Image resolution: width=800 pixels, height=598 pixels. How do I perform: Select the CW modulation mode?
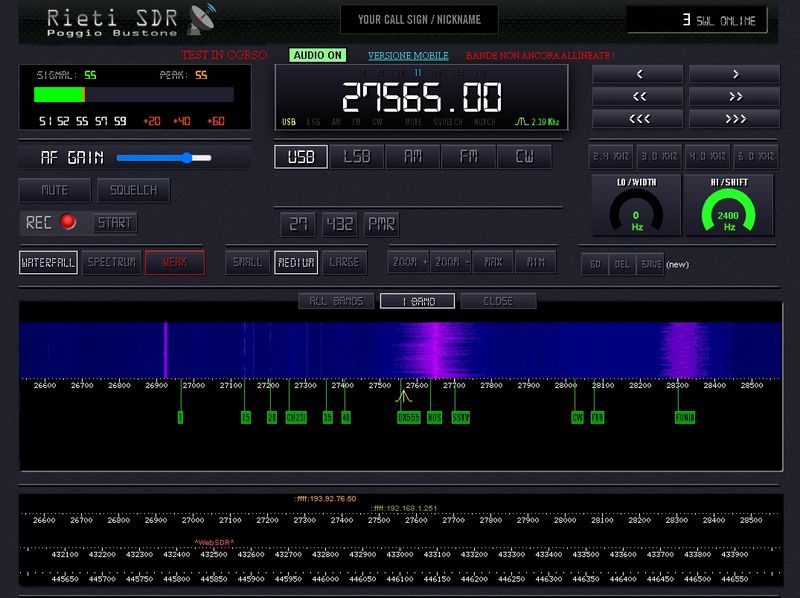pyautogui.click(x=525, y=156)
